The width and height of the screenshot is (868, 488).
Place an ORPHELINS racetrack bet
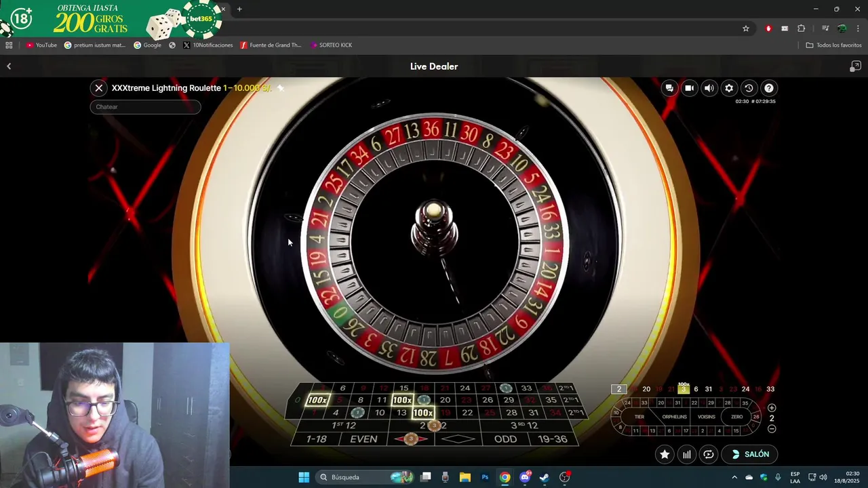(x=674, y=417)
